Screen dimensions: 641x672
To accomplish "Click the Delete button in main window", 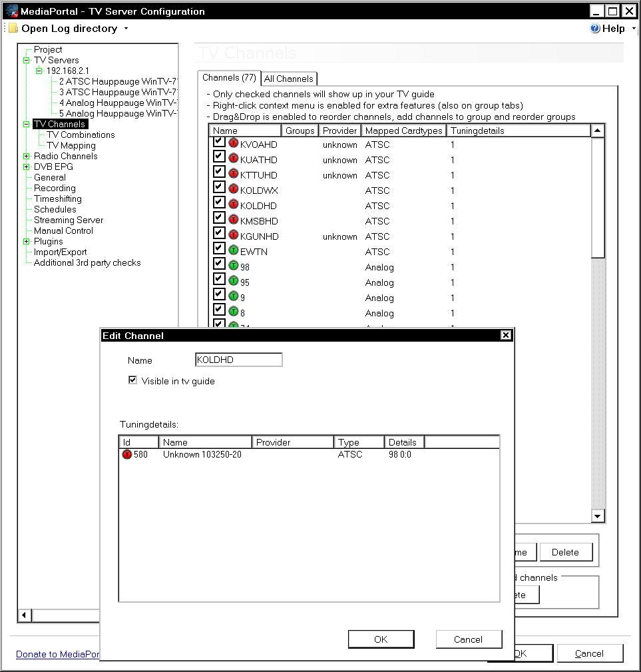I will point(566,552).
